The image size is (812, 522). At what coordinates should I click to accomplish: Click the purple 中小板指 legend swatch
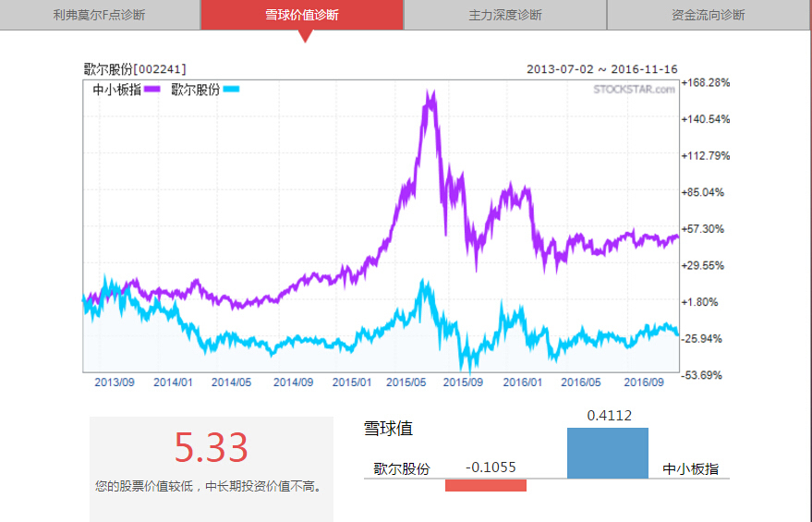(x=152, y=89)
